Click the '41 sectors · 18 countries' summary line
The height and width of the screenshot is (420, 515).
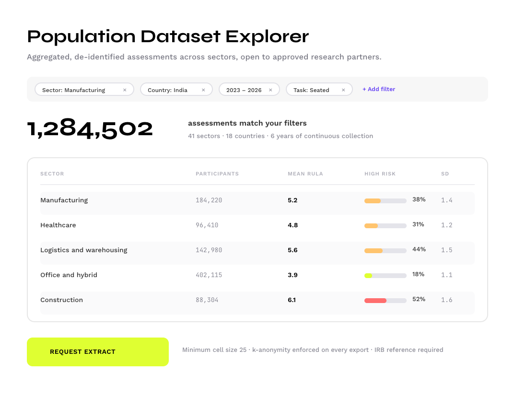(x=281, y=136)
